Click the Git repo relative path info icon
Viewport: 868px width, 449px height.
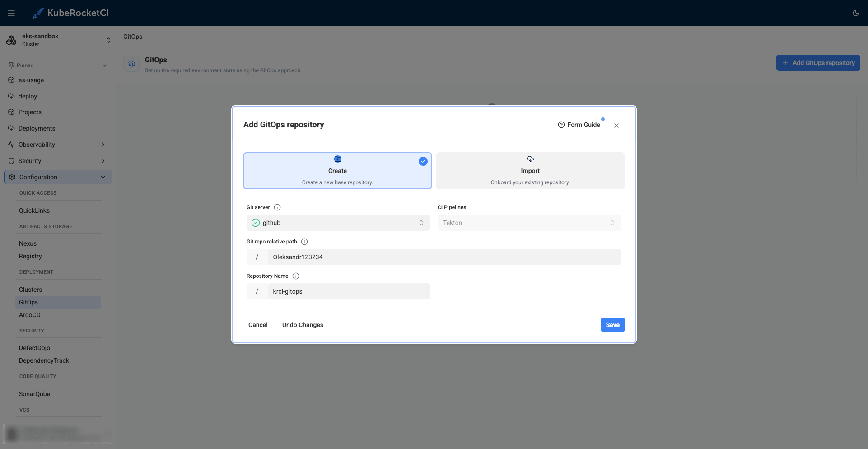(x=304, y=242)
